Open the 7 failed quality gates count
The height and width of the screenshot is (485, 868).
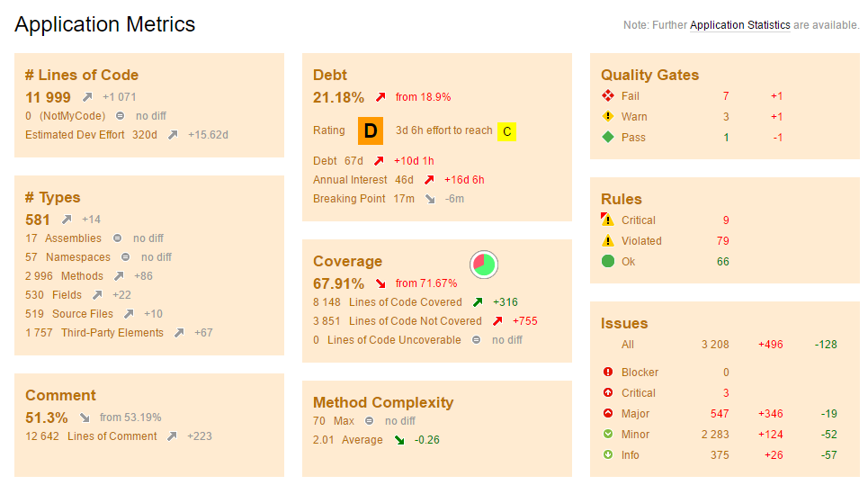coord(726,96)
